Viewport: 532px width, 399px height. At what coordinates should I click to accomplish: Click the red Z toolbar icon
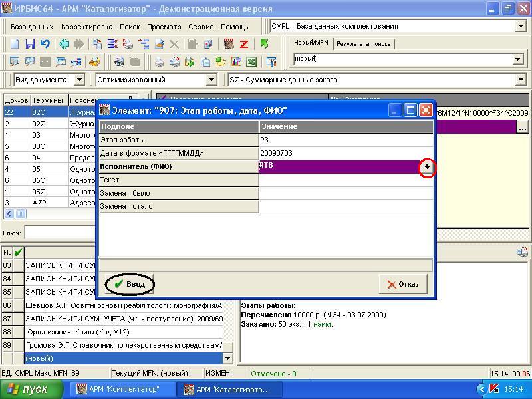coord(243,44)
